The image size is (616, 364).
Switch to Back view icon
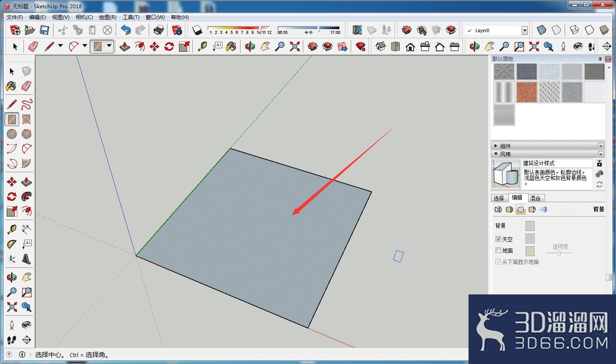click(x=440, y=47)
